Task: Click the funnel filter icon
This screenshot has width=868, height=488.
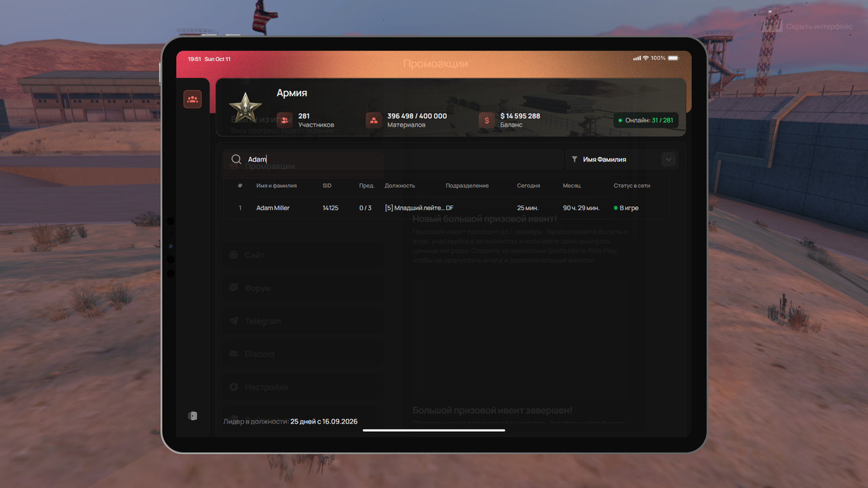Action: click(x=574, y=159)
